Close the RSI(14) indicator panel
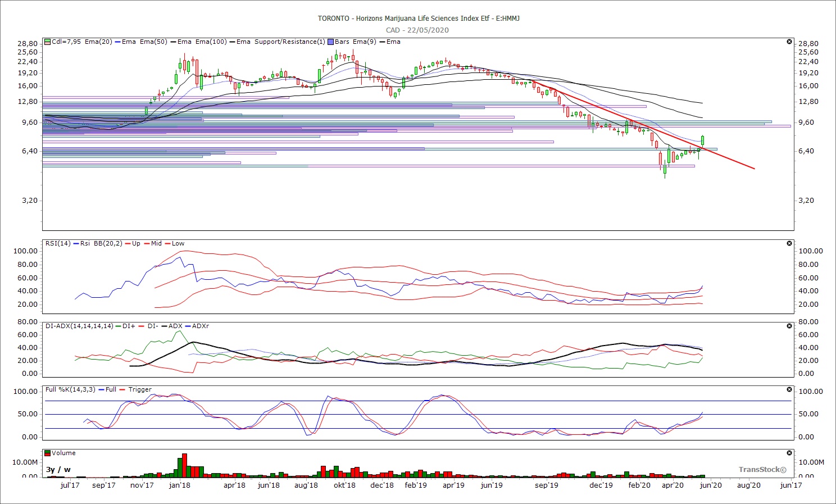This screenshot has width=836, height=504. pos(789,243)
